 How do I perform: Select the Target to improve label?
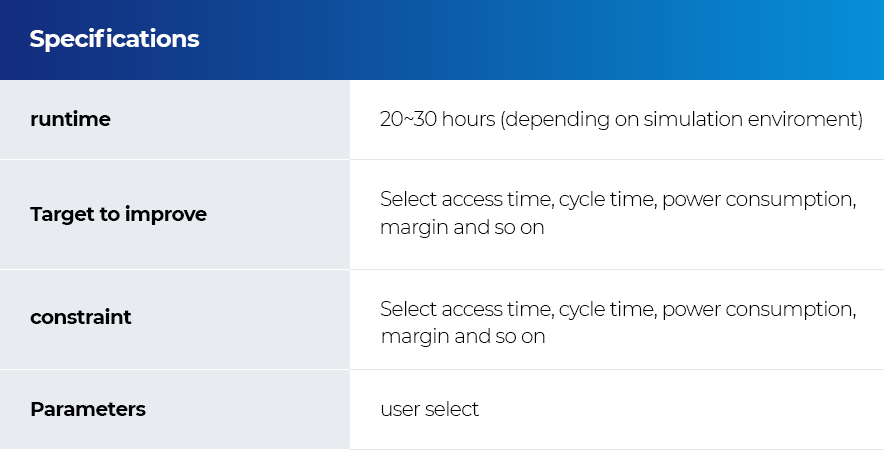click(x=118, y=214)
